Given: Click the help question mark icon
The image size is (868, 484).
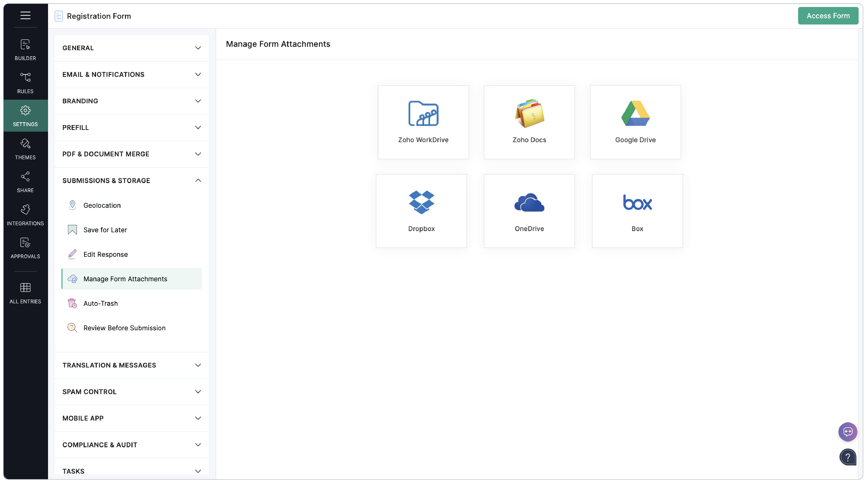Looking at the screenshot, I should click(x=848, y=457).
